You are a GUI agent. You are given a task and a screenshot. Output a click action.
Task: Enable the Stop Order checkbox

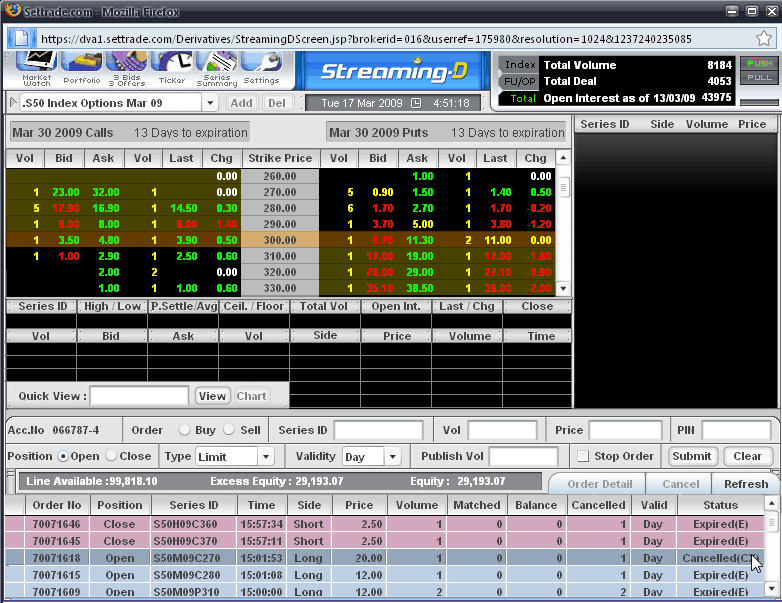click(583, 456)
